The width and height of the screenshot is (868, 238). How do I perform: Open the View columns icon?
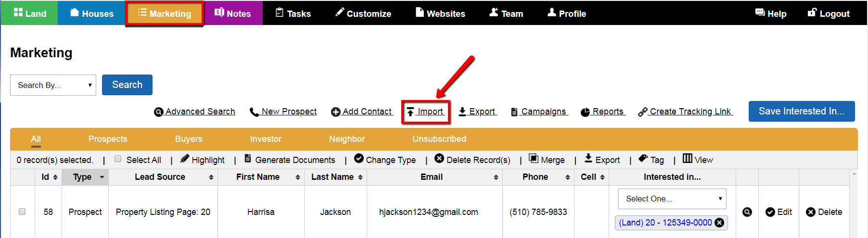687,159
